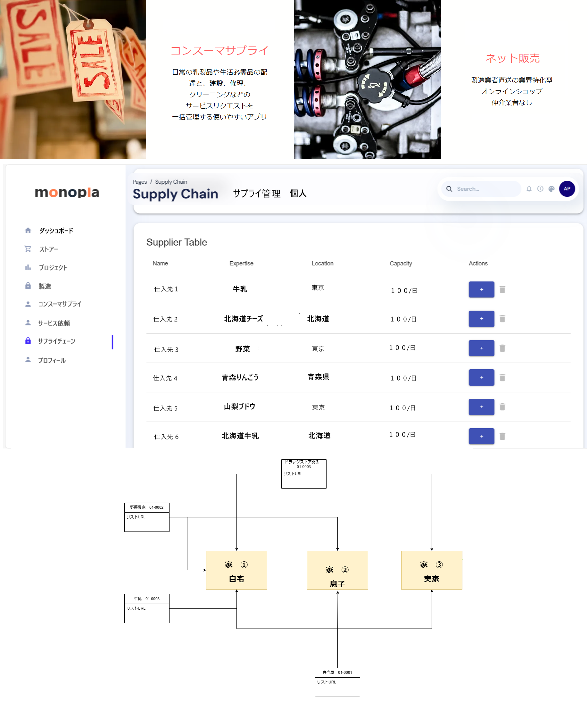Switch to the 個人 tab
This screenshot has height=720, width=588.
coord(298,194)
